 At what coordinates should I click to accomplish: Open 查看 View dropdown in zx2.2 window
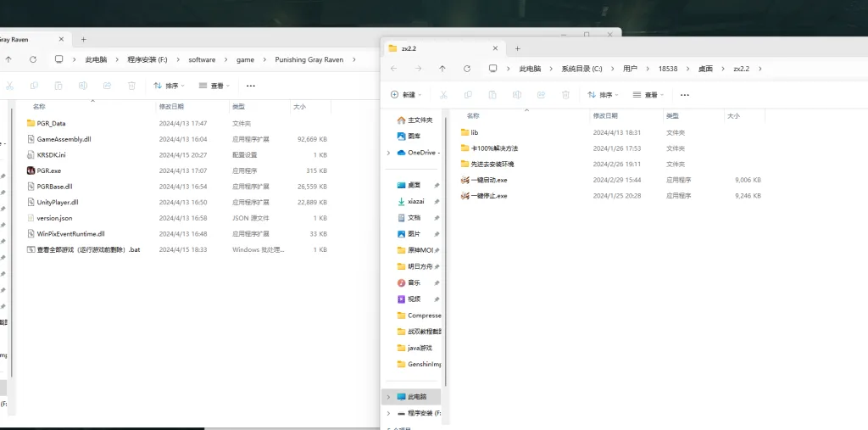pyautogui.click(x=648, y=95)
